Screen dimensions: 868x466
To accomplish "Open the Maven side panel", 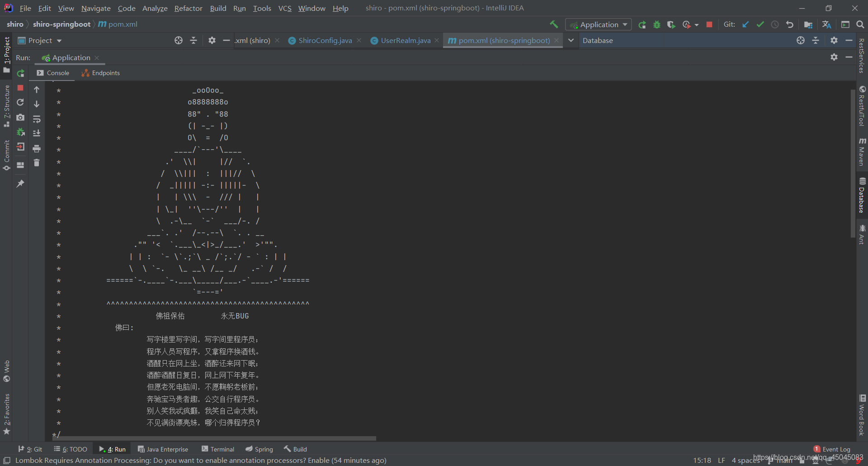I will [x=862, y=152].
